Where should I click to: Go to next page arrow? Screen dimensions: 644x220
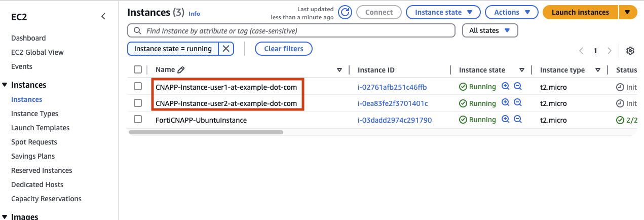pyautogui.click(x=610, y=51)
